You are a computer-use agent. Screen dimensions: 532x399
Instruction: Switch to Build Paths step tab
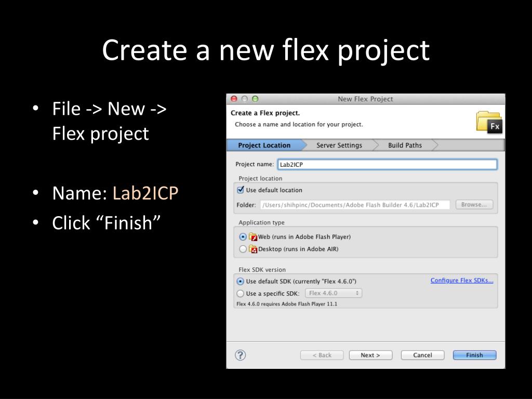405,145
